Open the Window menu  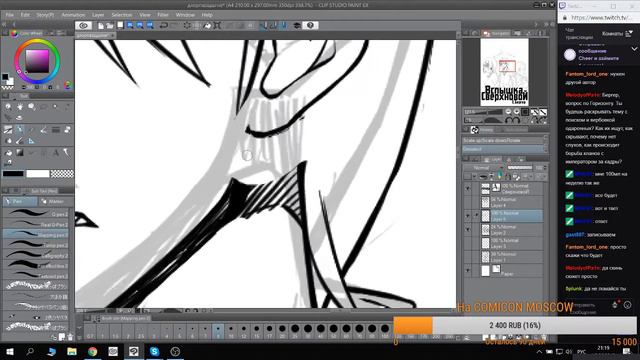185,15
